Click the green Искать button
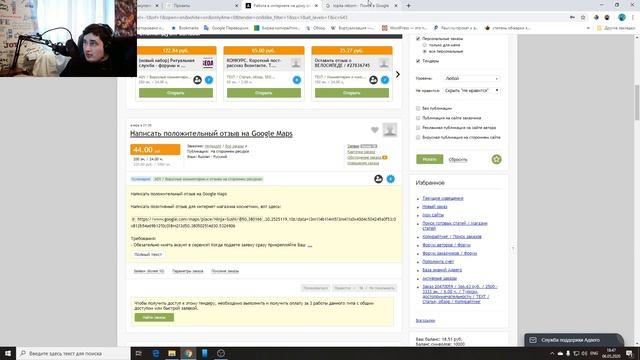This screenshot has width=640, height=360. 429,159
